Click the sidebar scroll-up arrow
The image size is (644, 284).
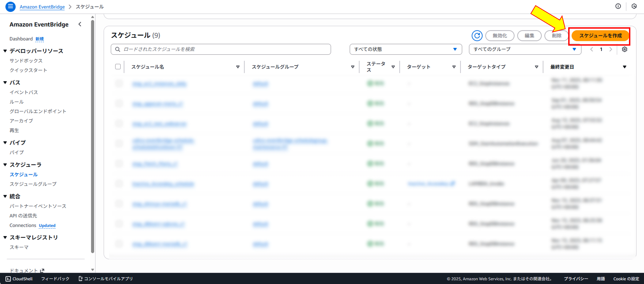93,17
